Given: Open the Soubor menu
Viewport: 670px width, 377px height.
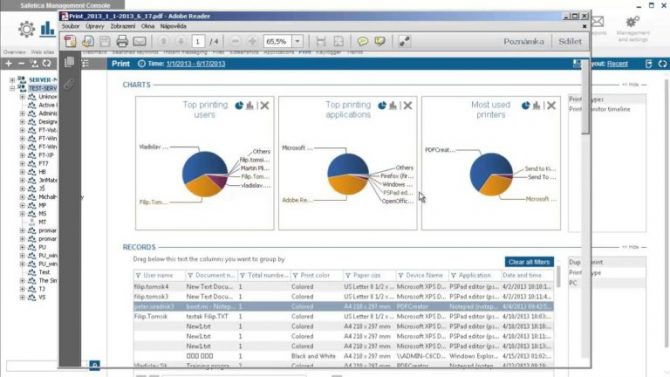Looking at the screenshot, I should point(71,27).
